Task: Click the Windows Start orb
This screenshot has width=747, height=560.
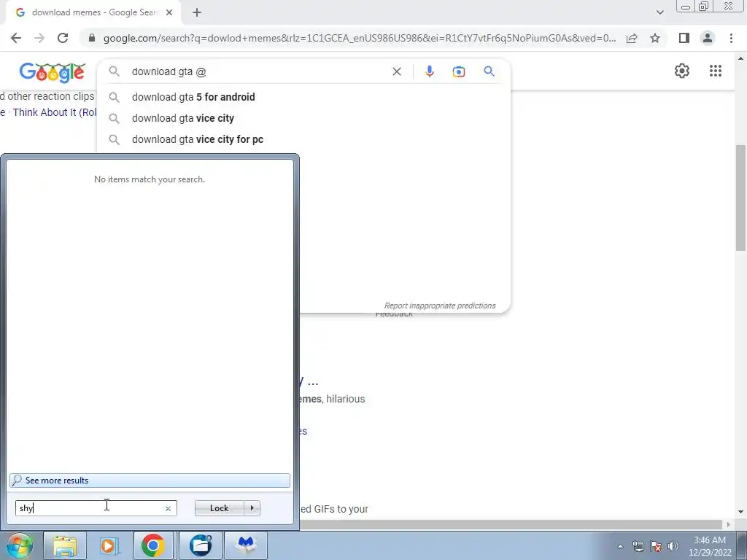Action: point(19,545)
